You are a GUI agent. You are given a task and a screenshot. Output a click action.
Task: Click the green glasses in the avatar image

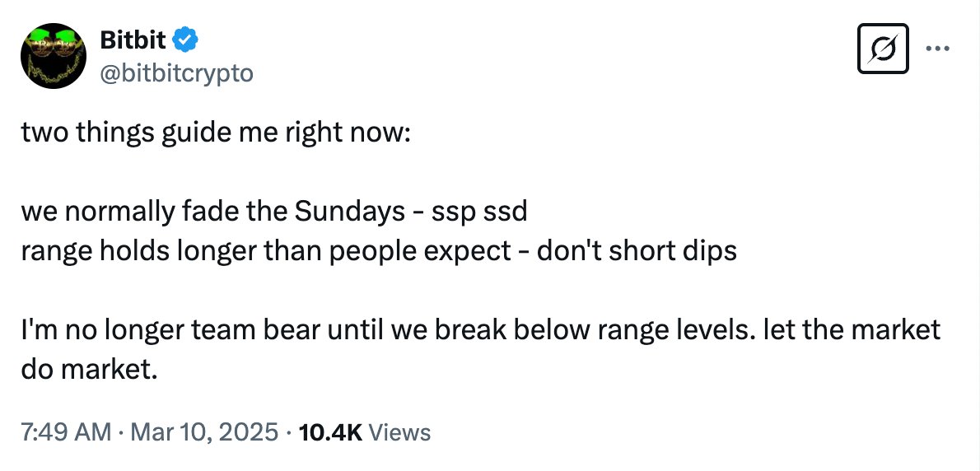54,43
